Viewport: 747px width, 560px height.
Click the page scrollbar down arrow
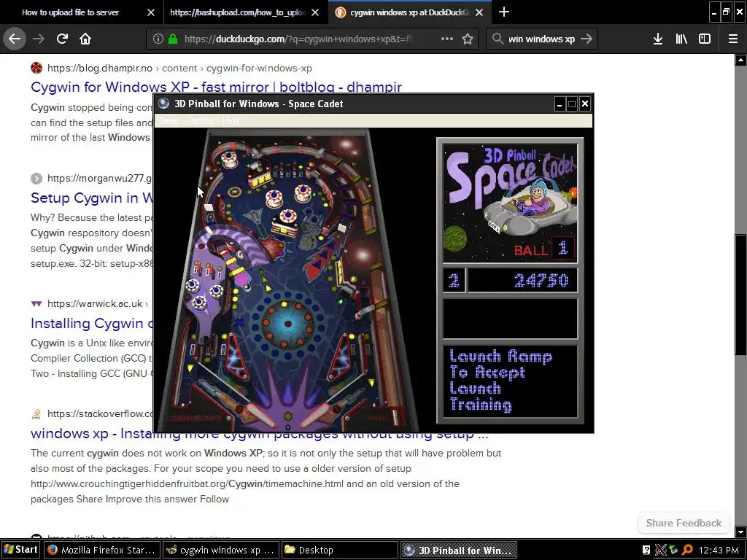pyautogui.click(x=740, y=532)
